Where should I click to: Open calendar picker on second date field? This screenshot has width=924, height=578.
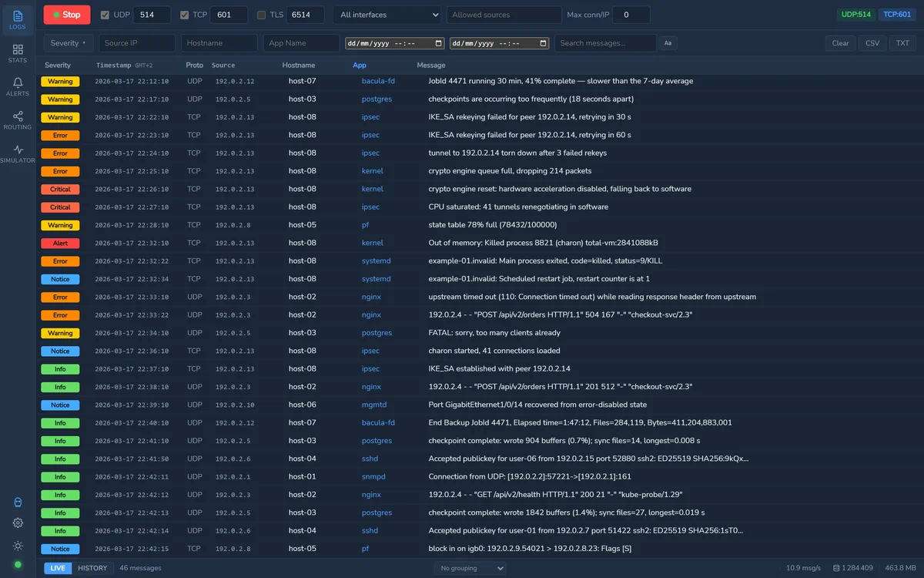pyautogui.click(x=544, y=43)
